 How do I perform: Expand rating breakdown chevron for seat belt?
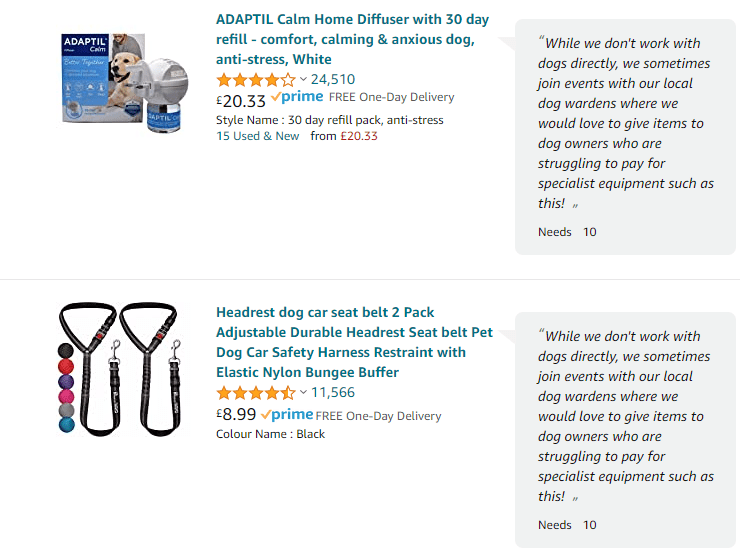[303, 393]
